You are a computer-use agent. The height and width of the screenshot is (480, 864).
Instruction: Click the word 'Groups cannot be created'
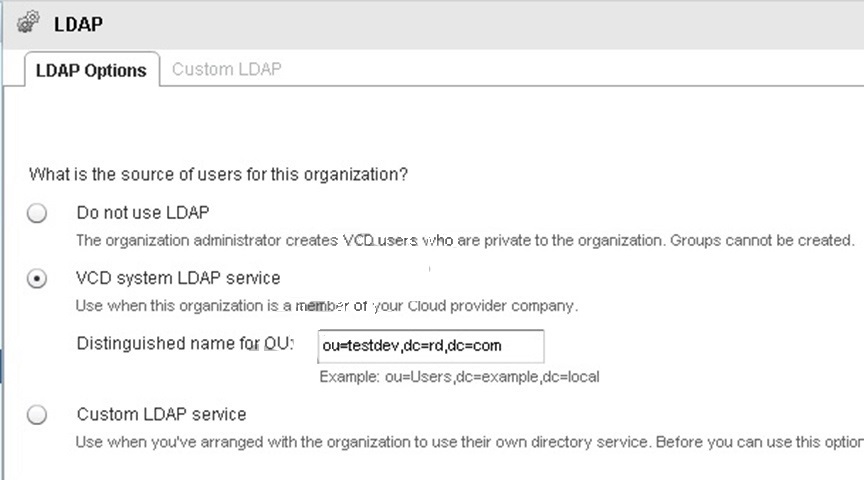pyautogui.click(x=762, y=240)
